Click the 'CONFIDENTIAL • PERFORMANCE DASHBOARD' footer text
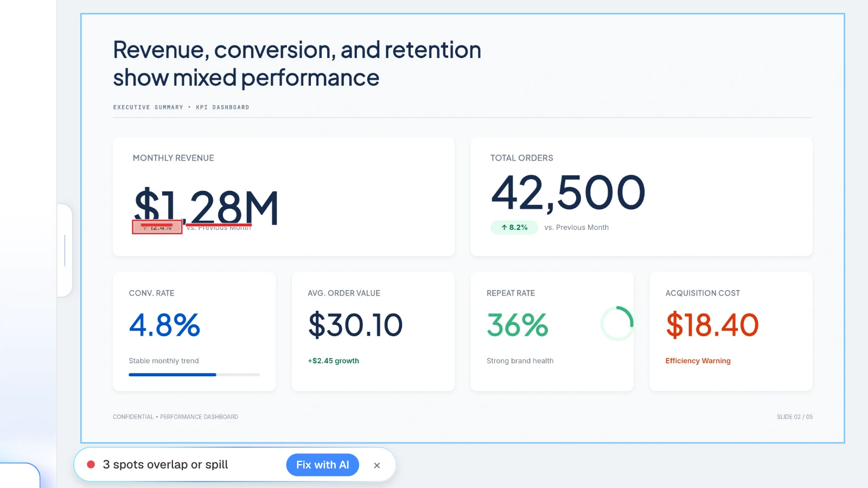The height and width of the screenshot is (488, 868). pyautogui.click(x=175, y=417)
